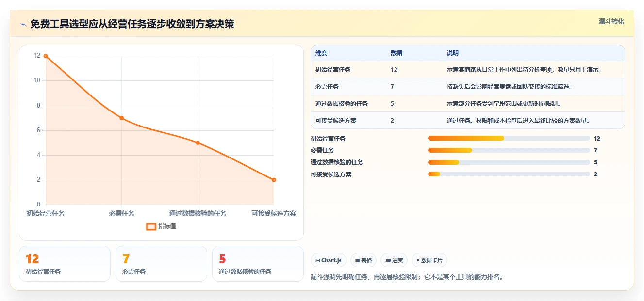Click the 数据 column header in the table
The height and width of the screenshot is (301, 644).
tap(396, 53)
